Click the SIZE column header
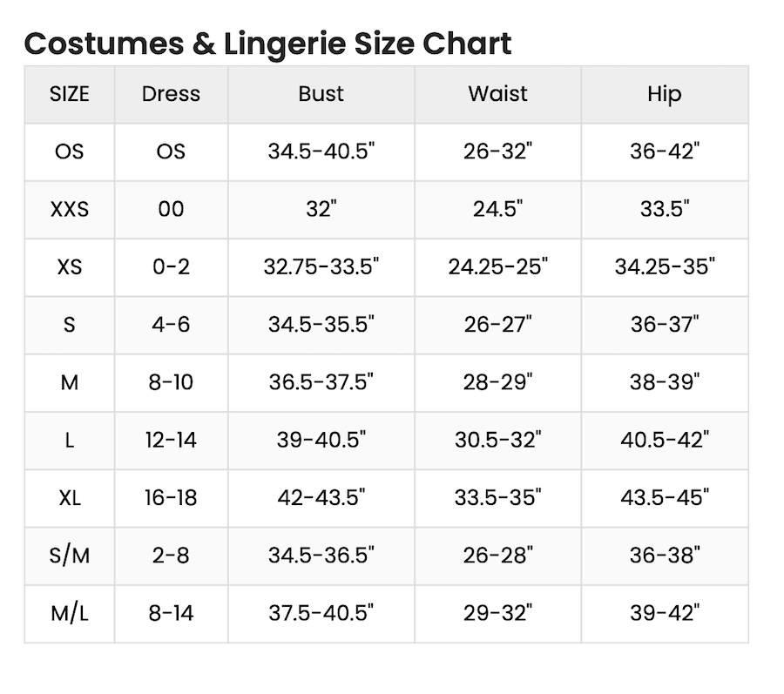 [70, 94]
